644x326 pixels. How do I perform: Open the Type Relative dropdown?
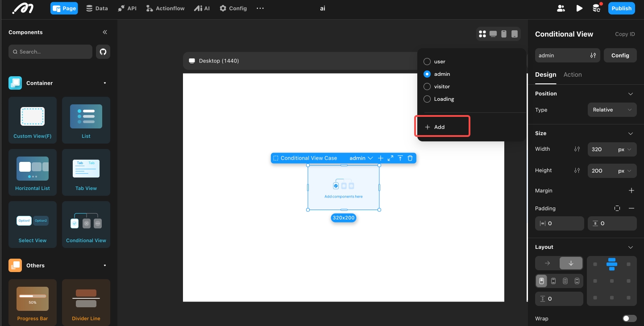612,110
